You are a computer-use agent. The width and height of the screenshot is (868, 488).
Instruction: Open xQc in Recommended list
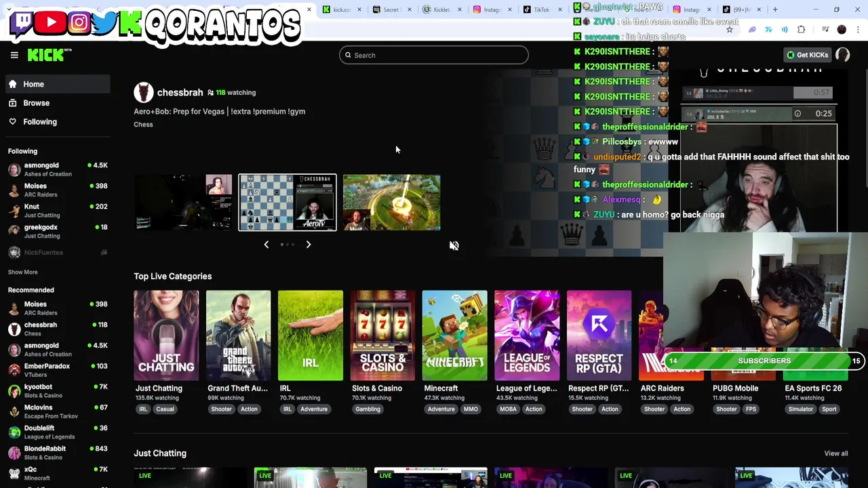click(58, 473)
